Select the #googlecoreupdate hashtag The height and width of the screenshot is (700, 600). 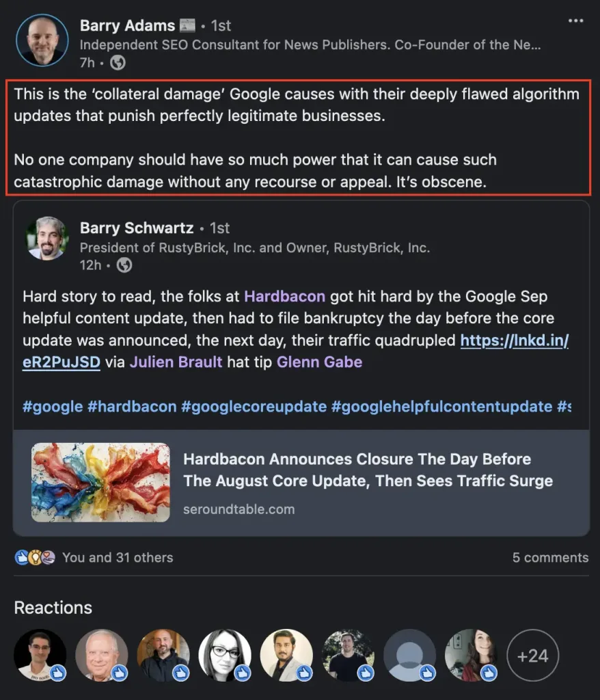pos(254,406)
